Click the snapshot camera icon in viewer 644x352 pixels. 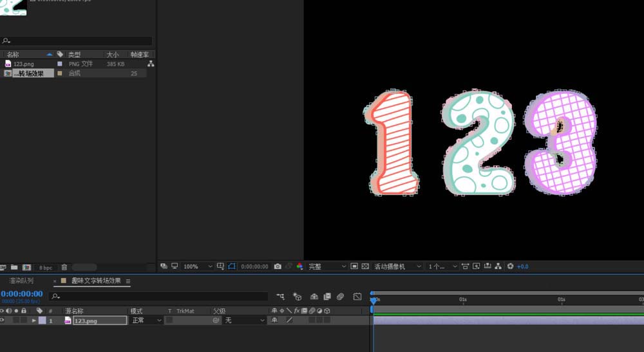[x=278, y=266]
